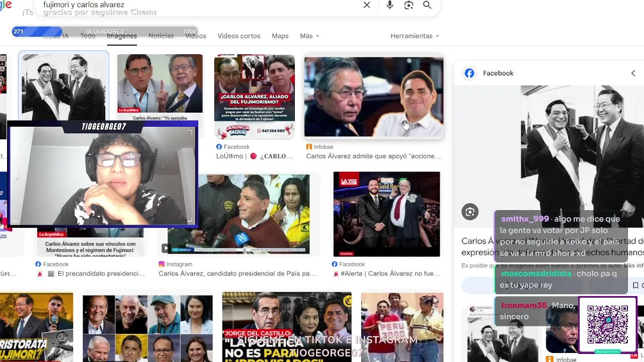Expand the Más dropdown menu

[309, 36]
